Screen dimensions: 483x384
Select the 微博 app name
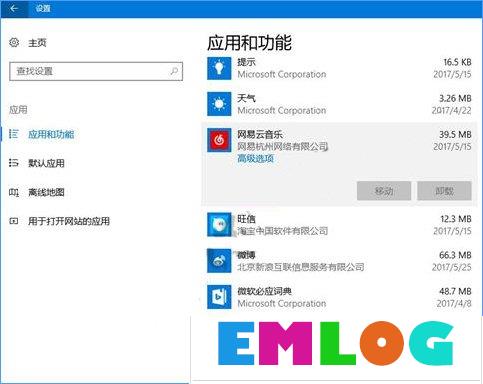246,255
